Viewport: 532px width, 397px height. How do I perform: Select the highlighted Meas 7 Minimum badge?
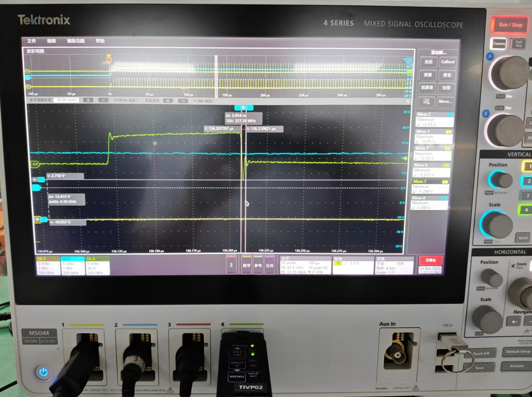point(430,186)
